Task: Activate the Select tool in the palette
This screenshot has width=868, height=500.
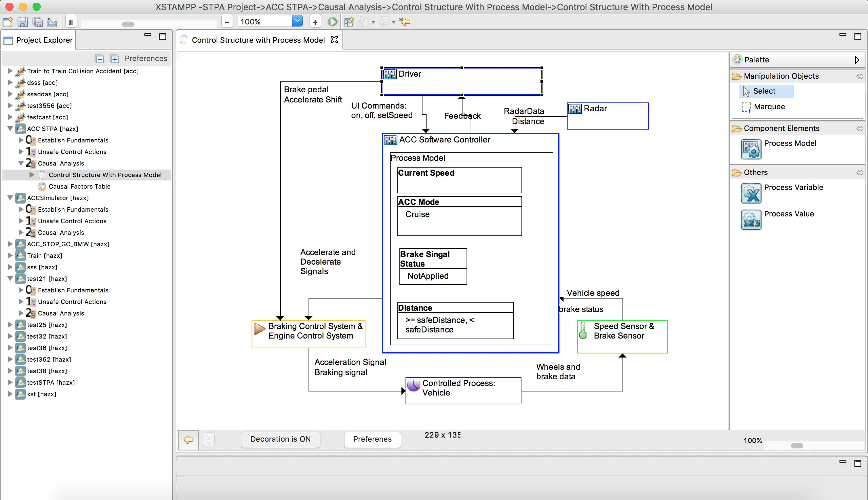Action: (764, 91)
